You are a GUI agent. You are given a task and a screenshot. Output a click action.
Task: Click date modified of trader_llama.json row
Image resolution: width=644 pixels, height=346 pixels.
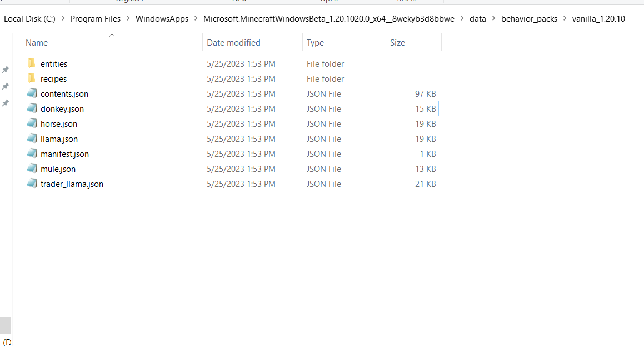[x=241, y=184]
